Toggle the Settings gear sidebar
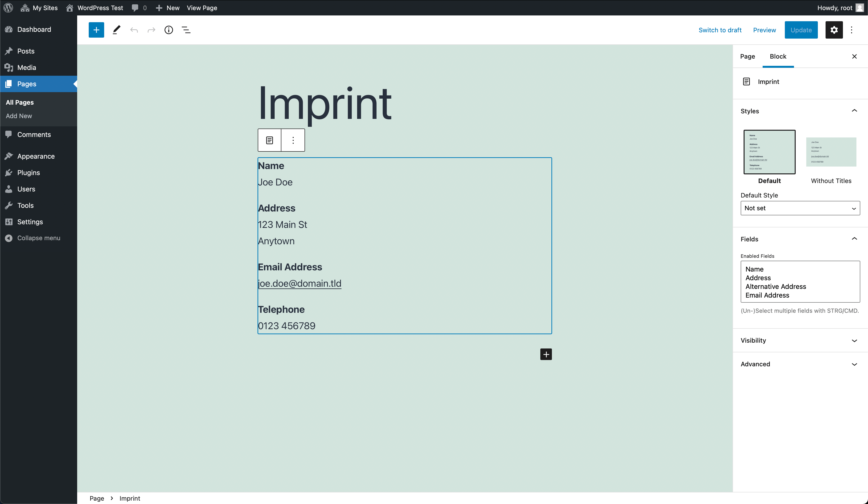This screenshot has width=868, height=504. [834, 30]
